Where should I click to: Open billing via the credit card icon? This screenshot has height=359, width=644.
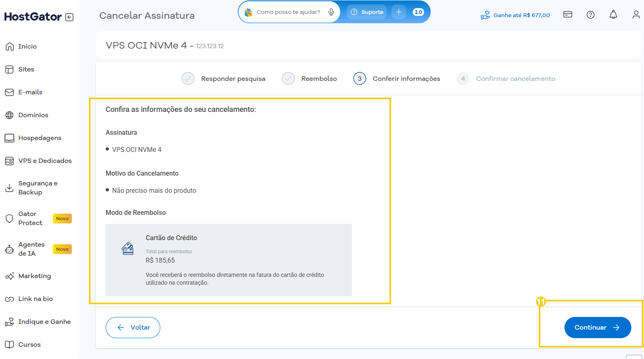(x=568, y=15)
